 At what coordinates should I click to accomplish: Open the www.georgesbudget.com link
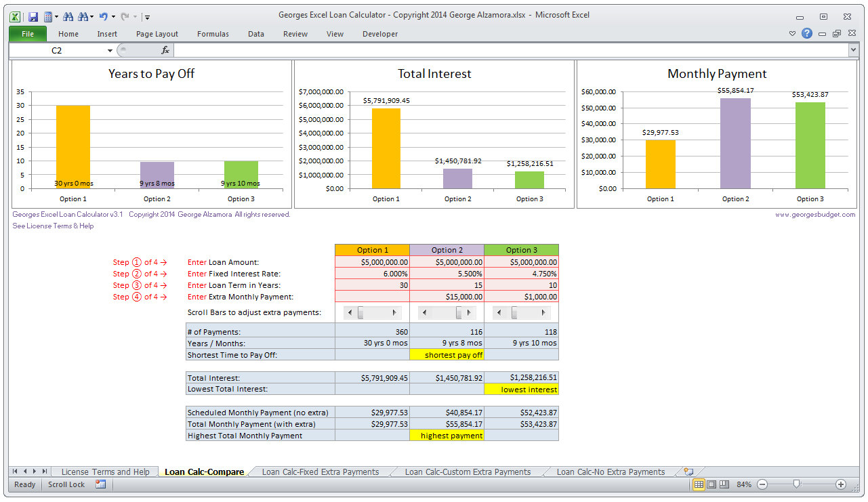[x=815, y=215]
